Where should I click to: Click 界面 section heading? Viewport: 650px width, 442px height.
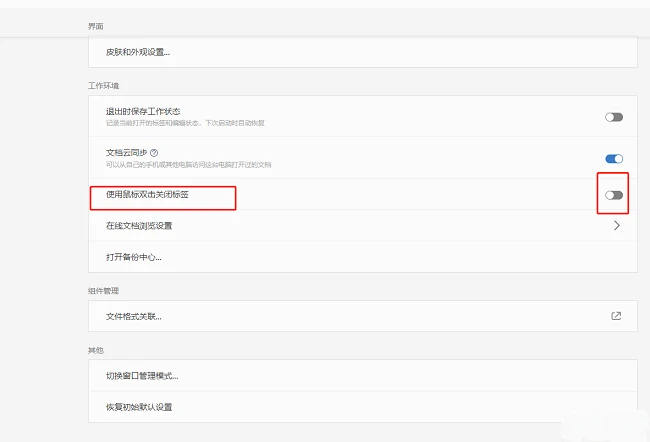click(x=96, y=27)
